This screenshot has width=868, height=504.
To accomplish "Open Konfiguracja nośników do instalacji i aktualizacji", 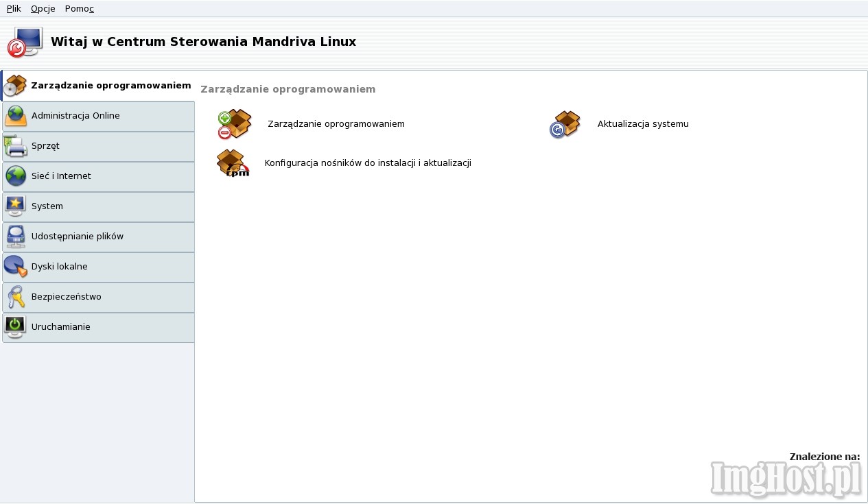I will (368, 163).
